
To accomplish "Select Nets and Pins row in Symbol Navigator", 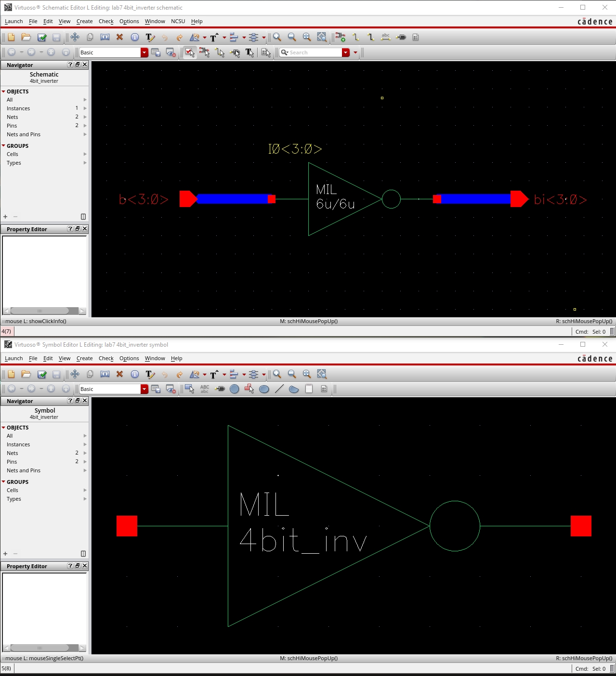I will tap(44, 470).
